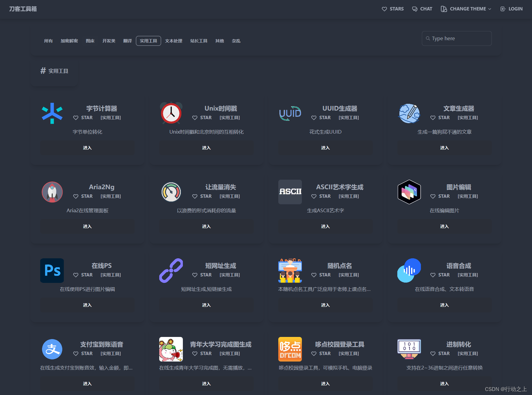Click 进入 on the 随机点名 card
The image size is (532, 395).
[325, 305]
